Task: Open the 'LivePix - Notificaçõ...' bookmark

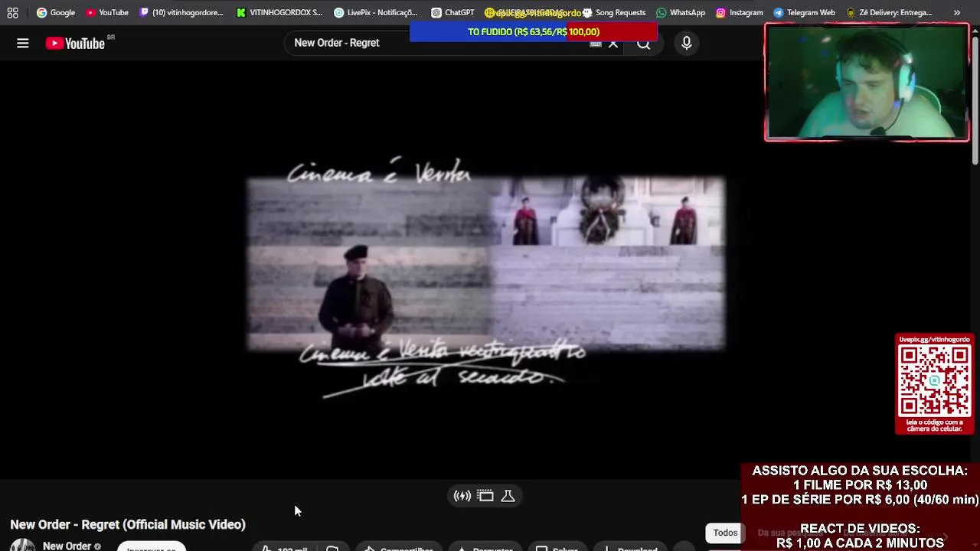Action: tap(376, 12)
